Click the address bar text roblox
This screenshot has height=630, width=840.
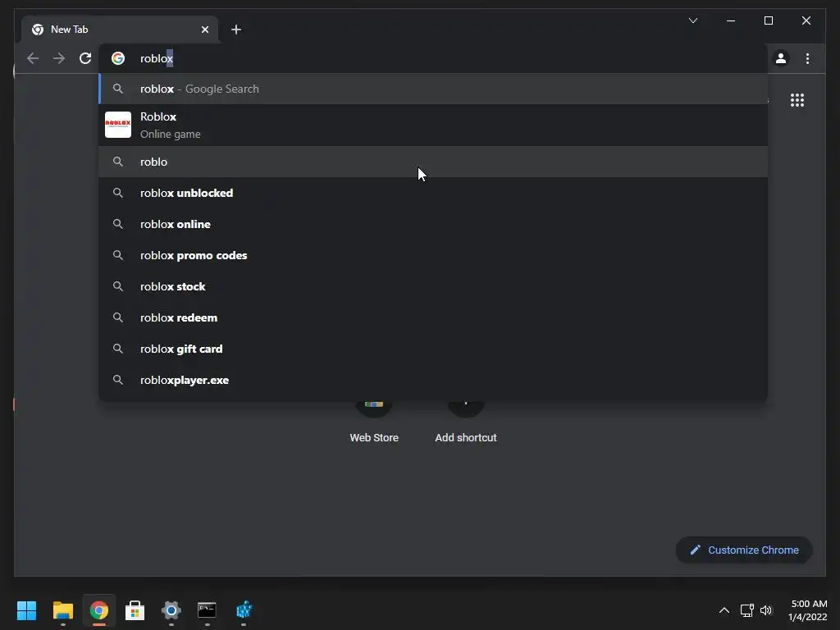pos(157,58)
